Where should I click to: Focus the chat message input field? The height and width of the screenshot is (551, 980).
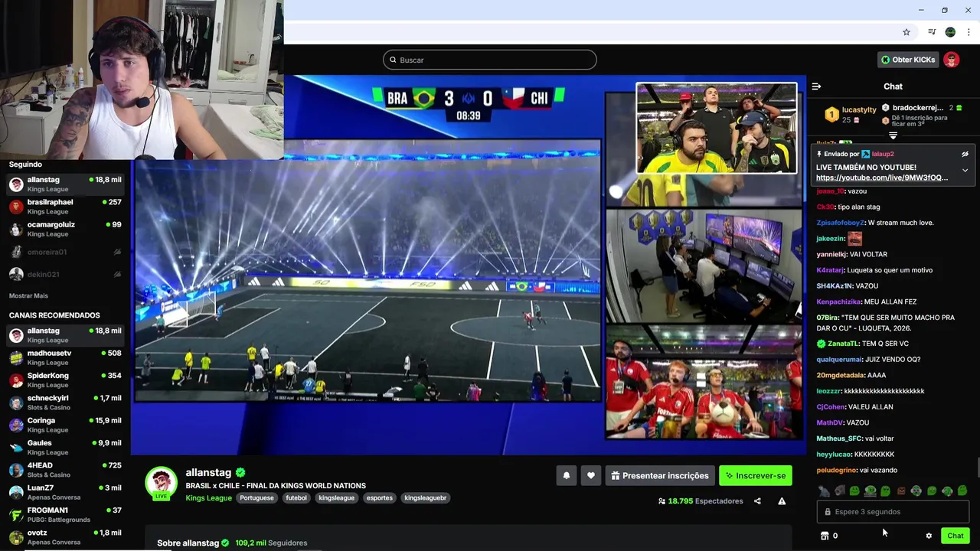[893, 512]
